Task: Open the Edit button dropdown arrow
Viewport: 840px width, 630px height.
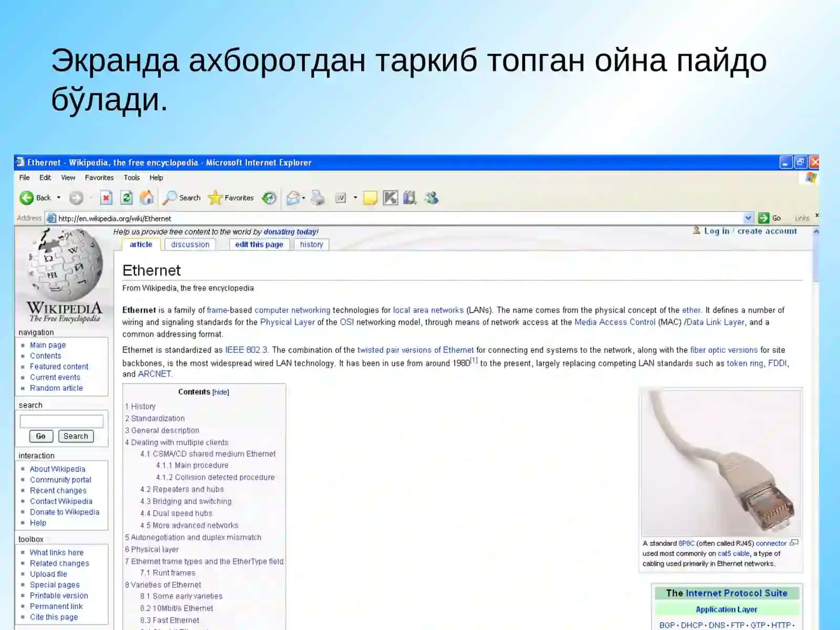Action: pyautogui.click(x=355, y=198)
